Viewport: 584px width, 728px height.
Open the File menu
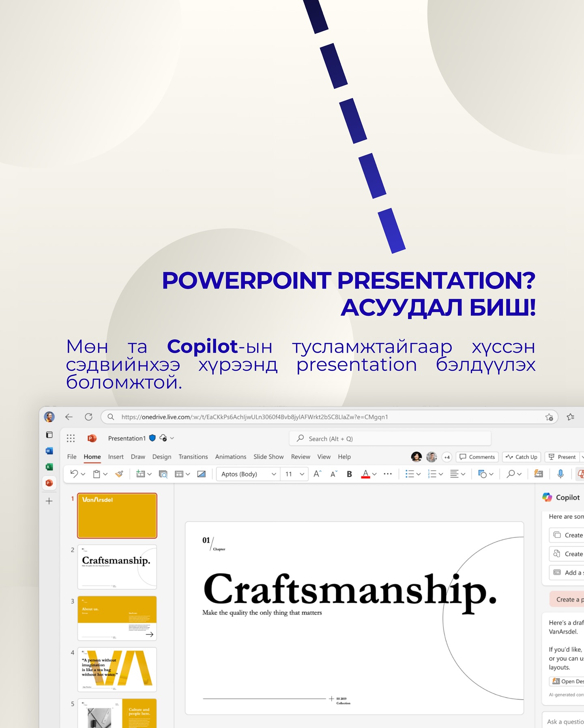coord(72,457)
